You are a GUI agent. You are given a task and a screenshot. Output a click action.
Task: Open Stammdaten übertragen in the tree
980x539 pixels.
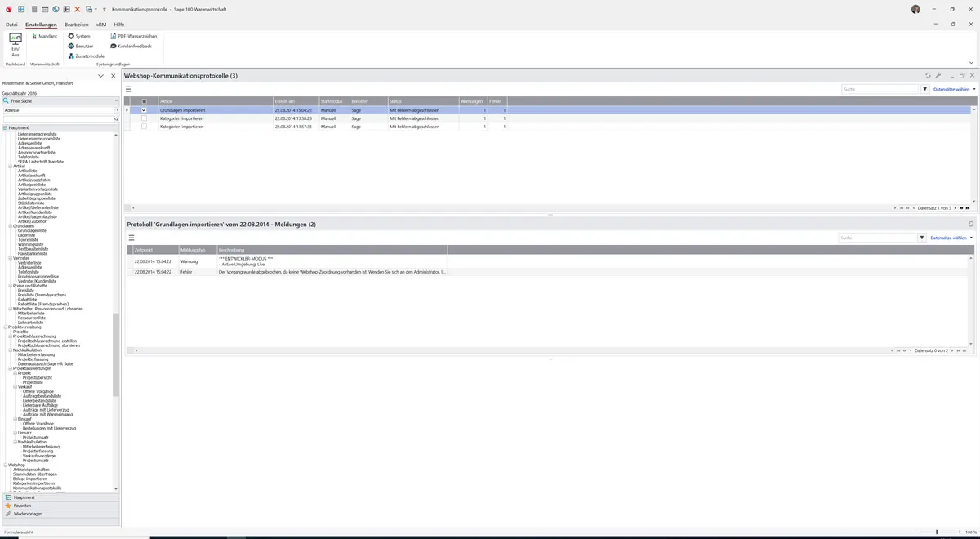click(x=35, y=474)
